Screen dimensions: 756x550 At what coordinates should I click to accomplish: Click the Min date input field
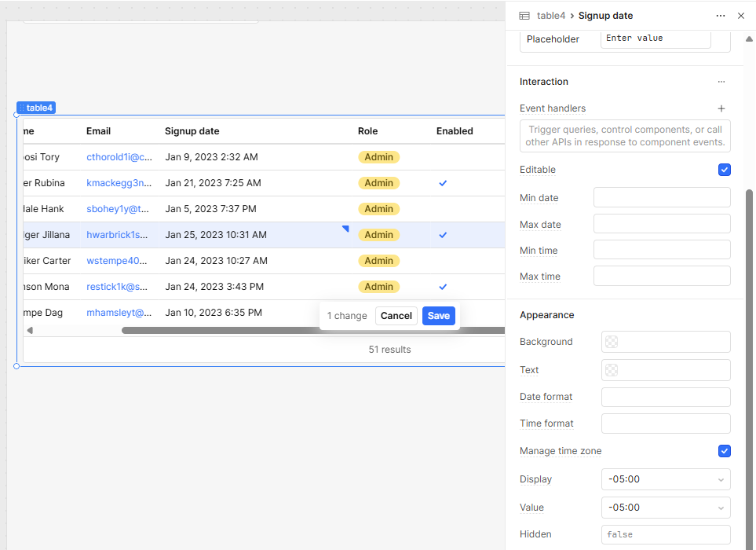[x=662, y=197]
